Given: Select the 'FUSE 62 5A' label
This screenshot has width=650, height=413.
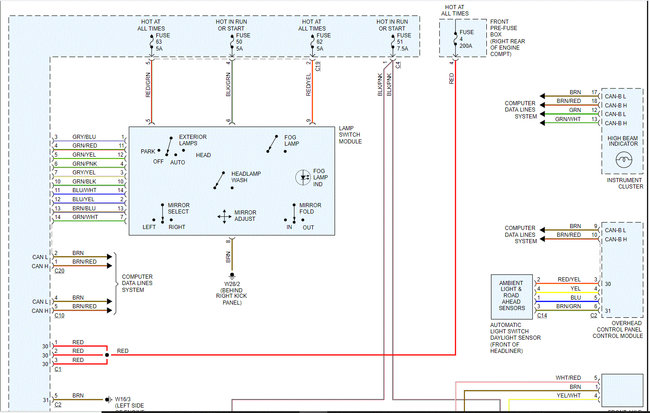Looking at the screenshot, I should tap(323, 42).
